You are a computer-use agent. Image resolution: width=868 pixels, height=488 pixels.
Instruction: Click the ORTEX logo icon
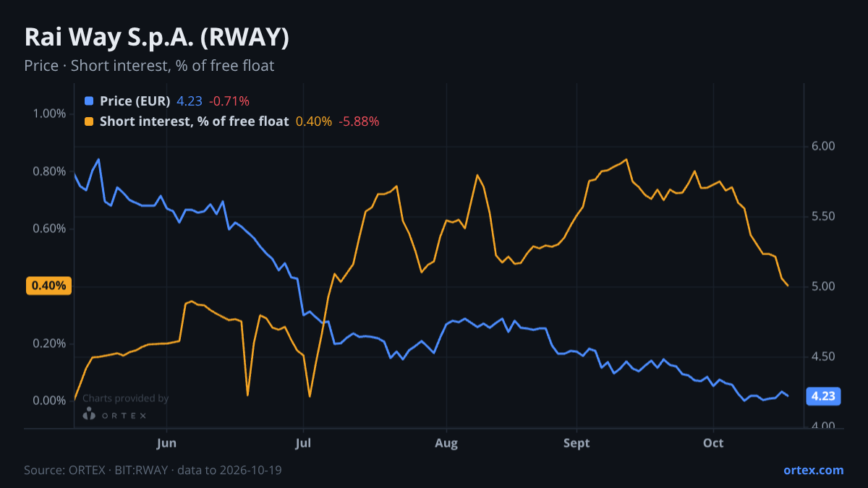pyautogui.click(x=89, y=414)
